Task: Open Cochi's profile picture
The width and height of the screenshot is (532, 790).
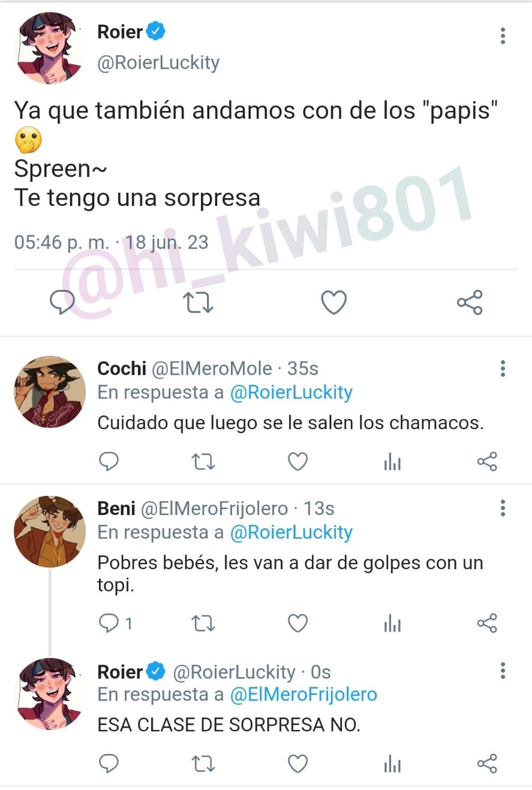Action: (50, 391)
